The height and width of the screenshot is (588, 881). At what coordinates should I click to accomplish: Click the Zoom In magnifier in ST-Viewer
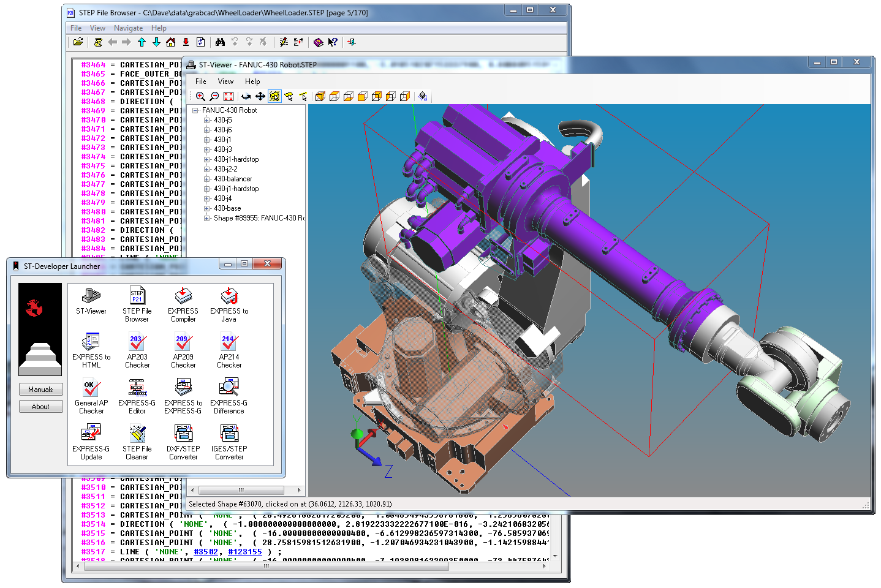click(200, 96)
